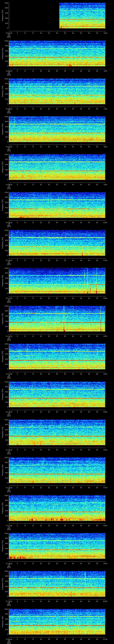Screen dimensions: 114x644
Task: Click the spectrogram panel starting at 12:17:00
Action: [57, 508]
